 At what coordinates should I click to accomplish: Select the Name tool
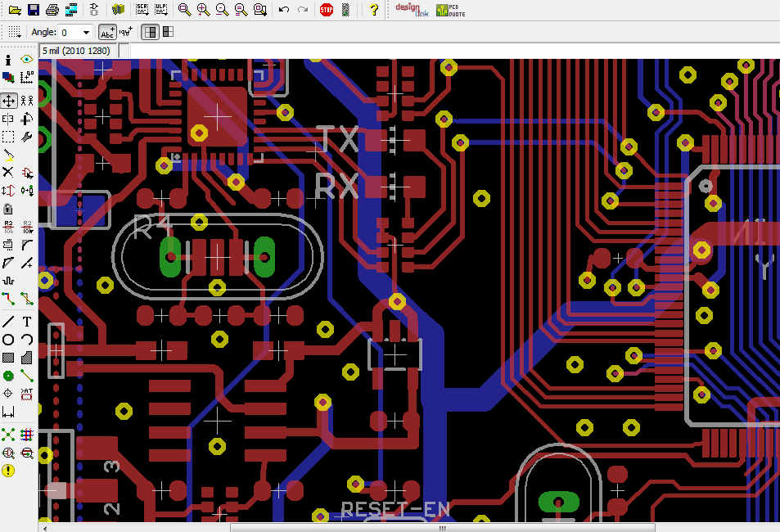(x=8, y=227)
